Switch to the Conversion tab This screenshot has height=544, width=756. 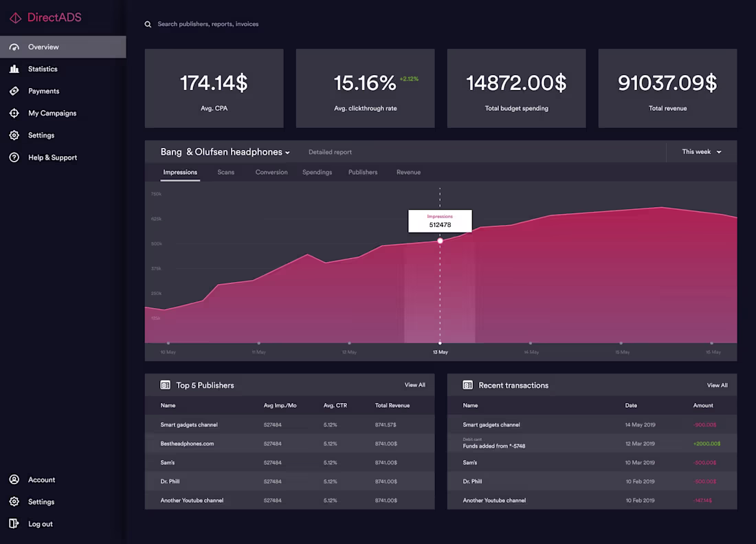coord(271,172)
